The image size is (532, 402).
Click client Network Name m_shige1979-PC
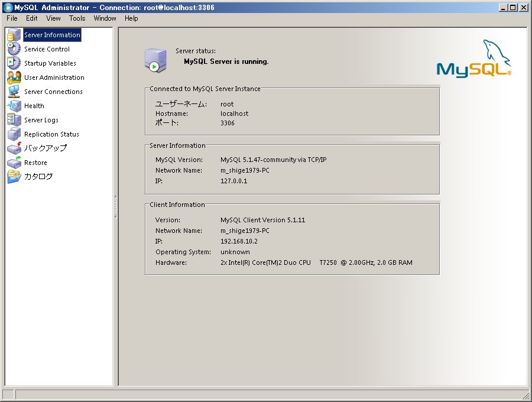[245, 231]
